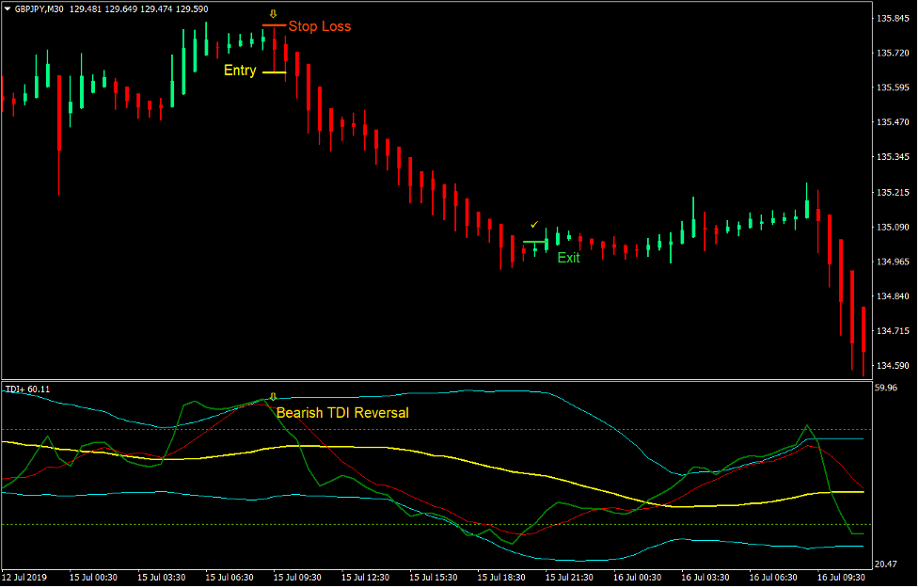Screen dimensions: 919x588
Task: Click the green "Exit" text label
Action: coord(568,258)
